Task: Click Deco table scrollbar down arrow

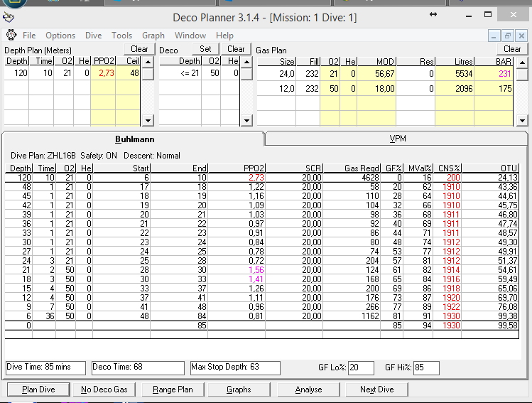Action: [246, 120]
